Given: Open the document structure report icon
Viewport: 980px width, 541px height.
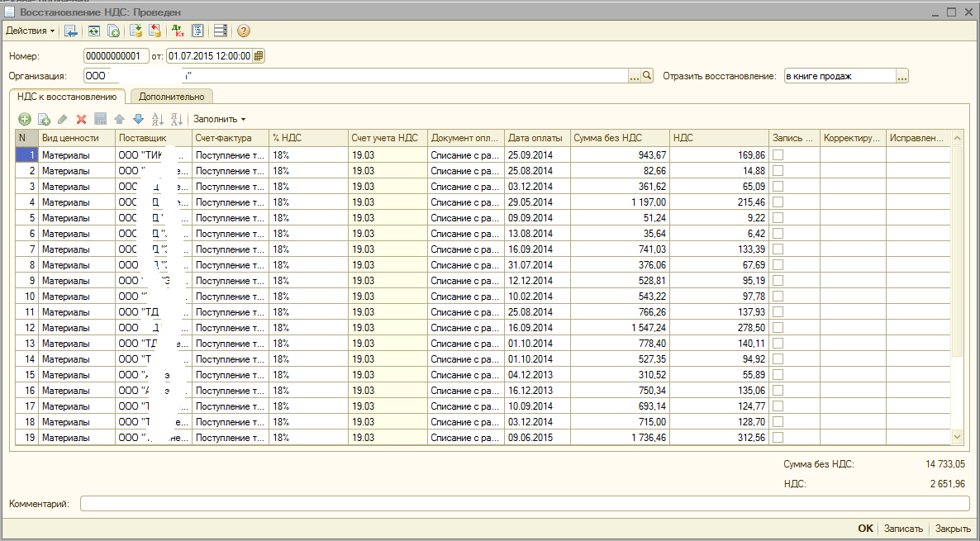Looking at the screenshot, I should tap(197, 31).
